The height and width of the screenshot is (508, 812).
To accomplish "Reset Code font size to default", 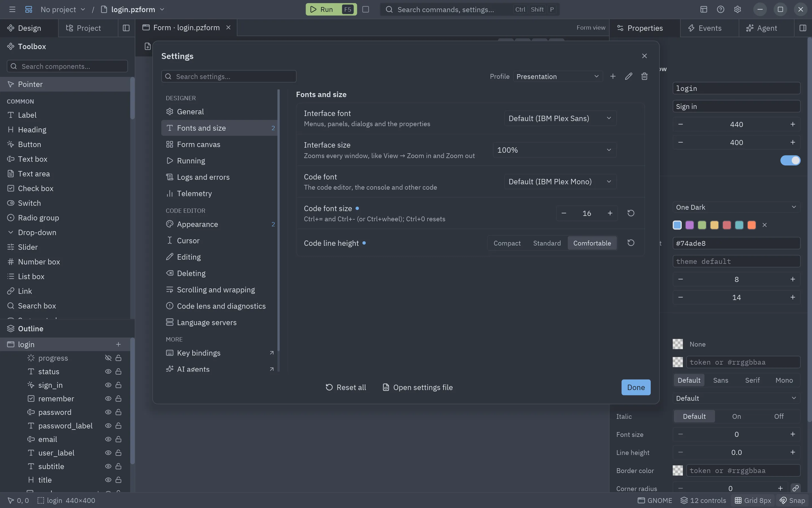I will 631,213.
